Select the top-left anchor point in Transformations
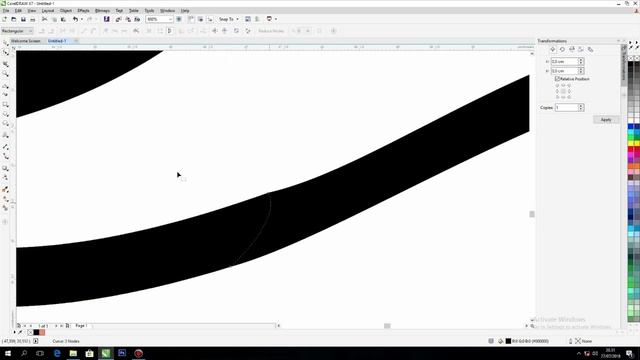The width and height of the screenshot is (640, 360). click(557, 86)
